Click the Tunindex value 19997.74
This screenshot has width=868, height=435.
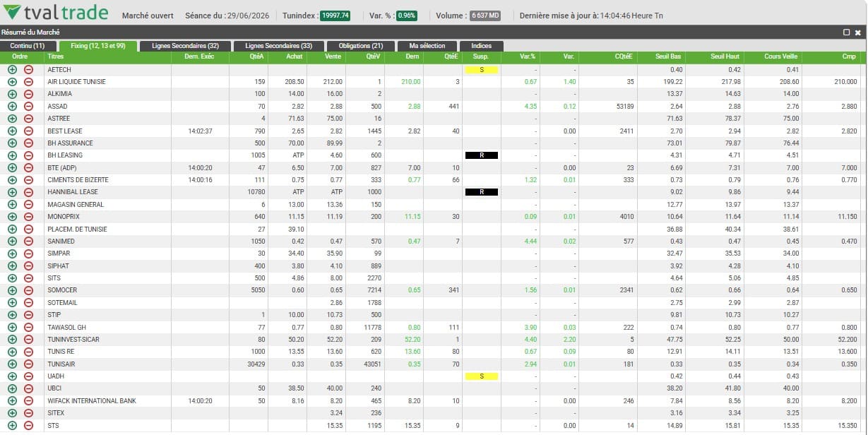(x=335, y=16)
